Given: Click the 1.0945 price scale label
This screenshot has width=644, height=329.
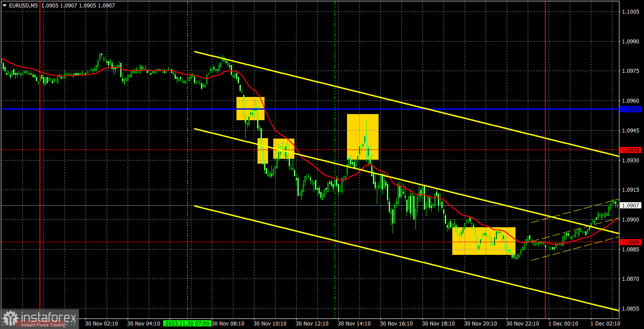Looking at the screenshot, I should click(x=631, y=130).
